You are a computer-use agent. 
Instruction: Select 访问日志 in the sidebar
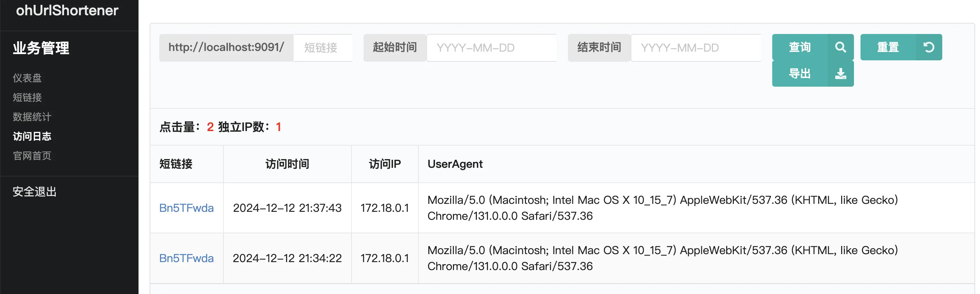tap(32, 136)
